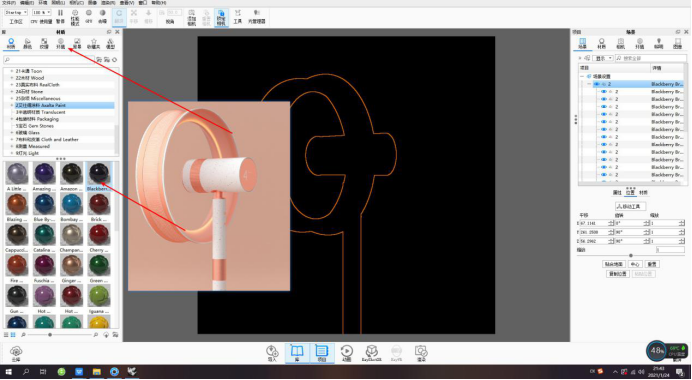Click the KeyVR icon in bottom bar

pyautogui.click(x=396, y=354)
